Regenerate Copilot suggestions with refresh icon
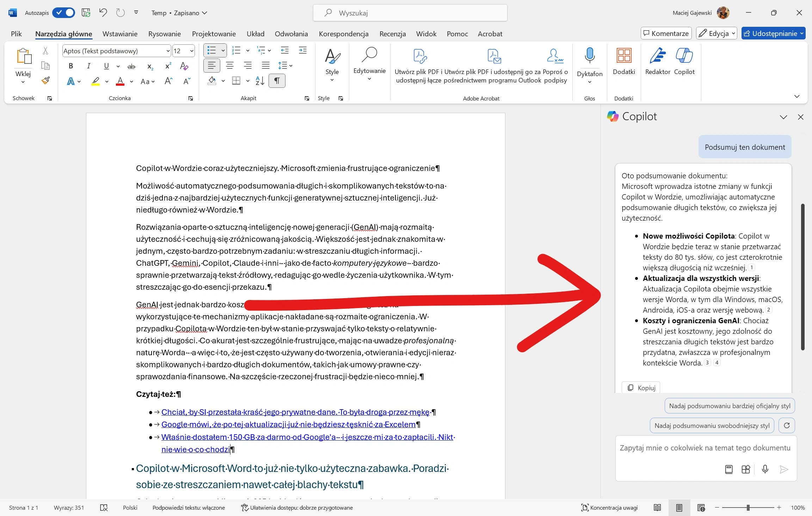The height and width of the screenshot is (516, 812). coord(787,425)
